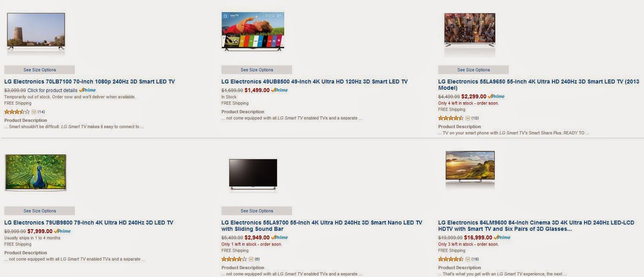Open the peacock 79UB9800 TV thumbnail
Image resolution: width=644 pixels, height=277 pixels.
point(36,172)
